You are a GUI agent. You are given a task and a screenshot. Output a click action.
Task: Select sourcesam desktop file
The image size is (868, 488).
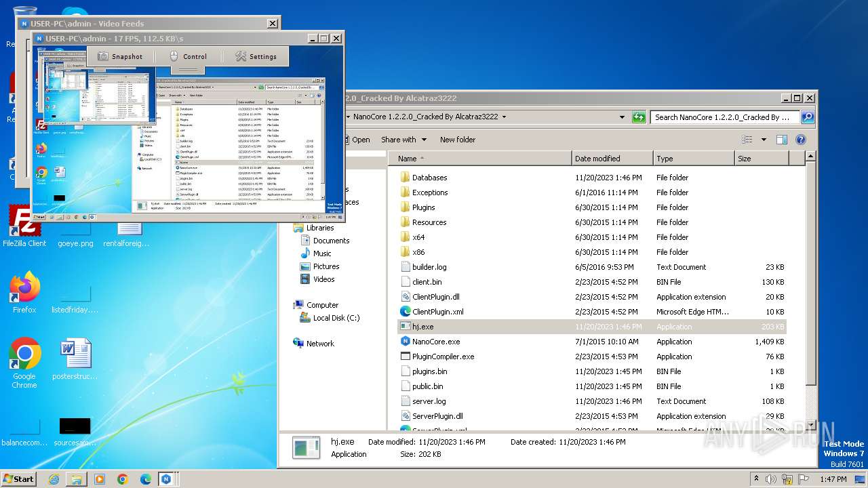click(75, 432)
